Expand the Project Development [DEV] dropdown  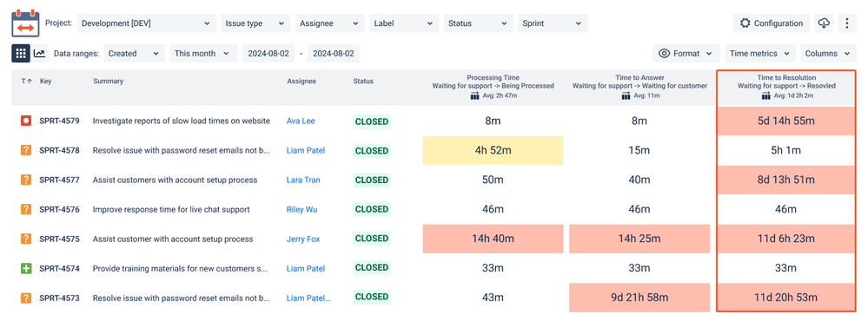point(146,23)
